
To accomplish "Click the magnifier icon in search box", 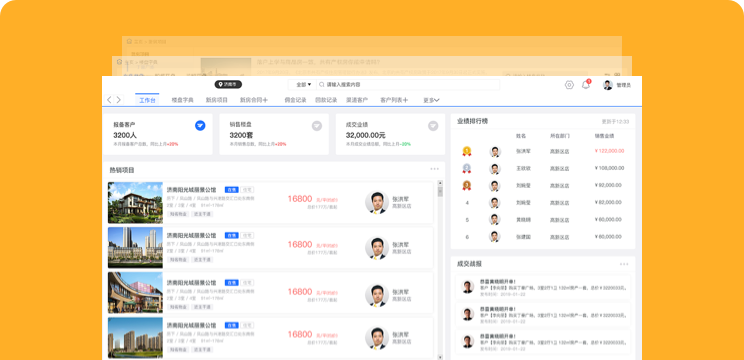I will (x=322, y=84).
